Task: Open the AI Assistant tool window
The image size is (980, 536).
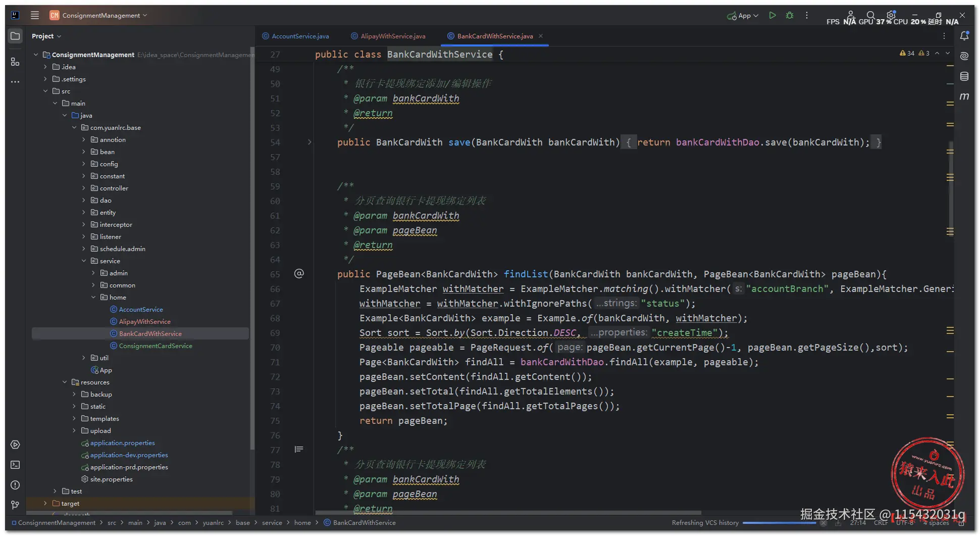Action: 964,56
